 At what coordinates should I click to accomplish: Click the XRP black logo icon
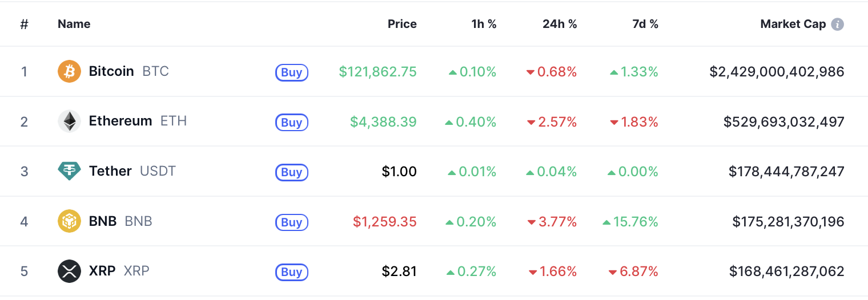(70, 271)
